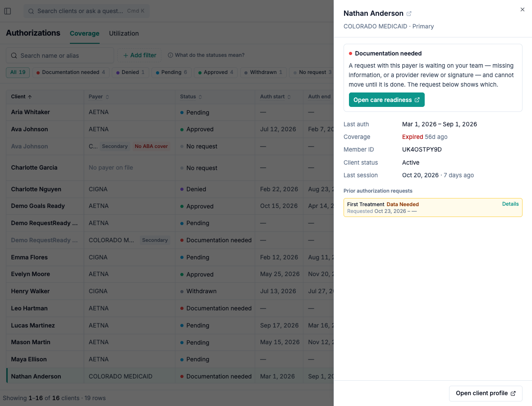Click Open care readiness button

click(x=386, y=100)
